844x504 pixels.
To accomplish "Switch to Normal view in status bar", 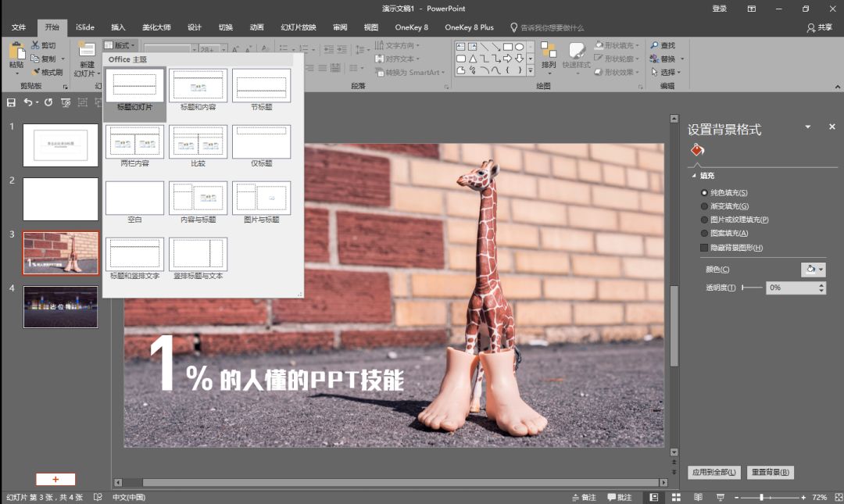I will 653,497.
